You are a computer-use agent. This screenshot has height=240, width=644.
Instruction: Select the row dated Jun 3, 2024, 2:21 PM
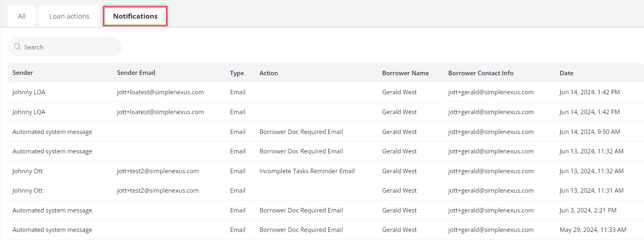[x=588, y=210]
